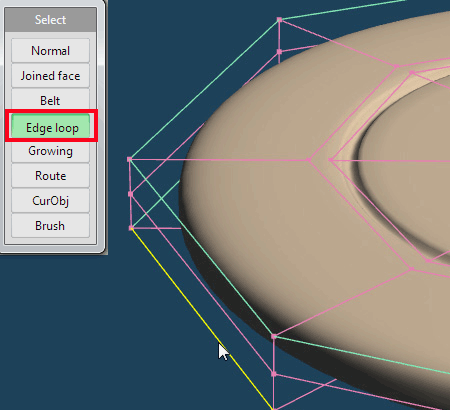Click left tip vertex of outer pink hexagon
The image size is (450, 410).
(x=309, y=160)
